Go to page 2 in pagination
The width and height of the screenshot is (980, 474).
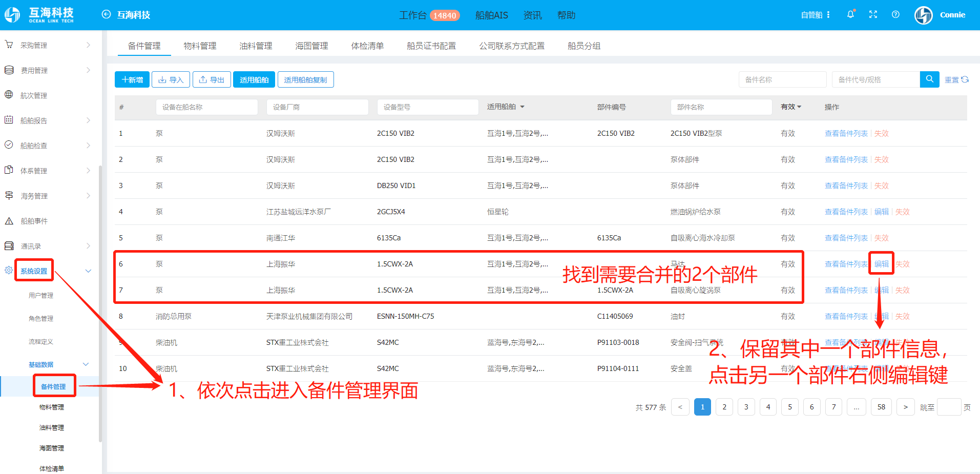724,407
